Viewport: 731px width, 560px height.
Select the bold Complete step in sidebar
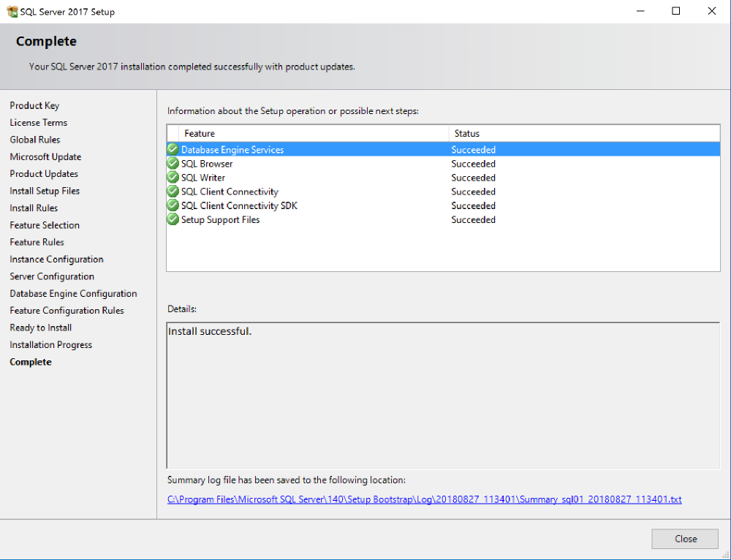point(30,362)
